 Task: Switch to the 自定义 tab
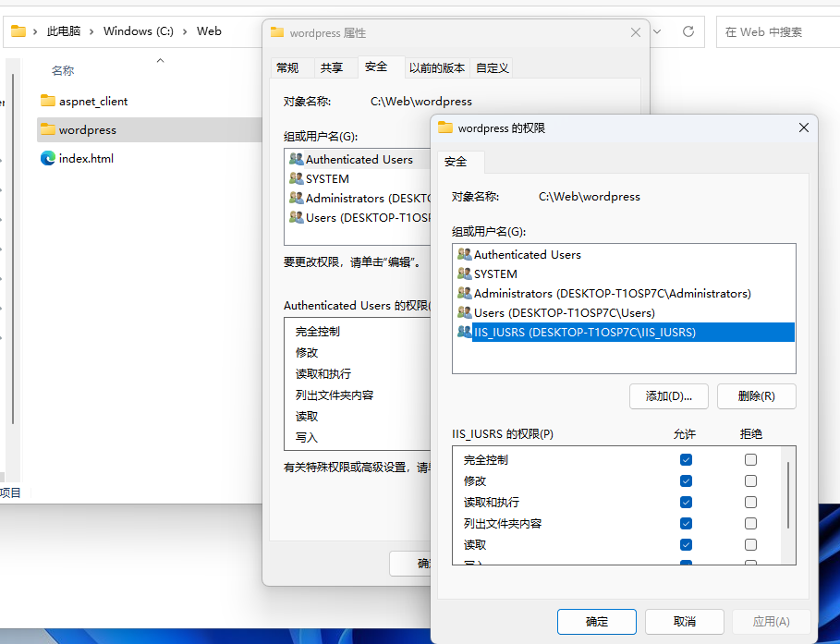(x=492, y=68)
